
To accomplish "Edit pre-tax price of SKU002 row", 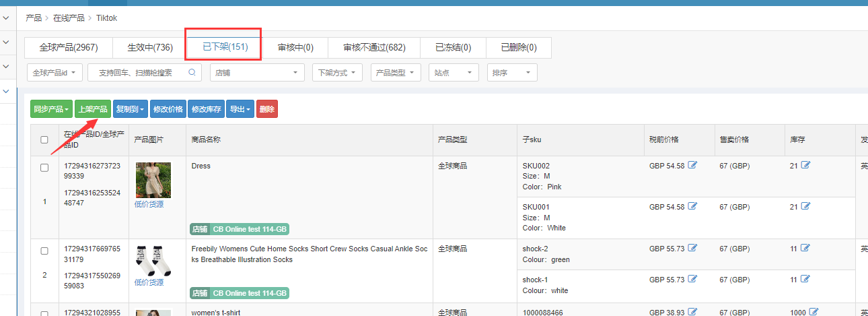I will click(692, 166).
